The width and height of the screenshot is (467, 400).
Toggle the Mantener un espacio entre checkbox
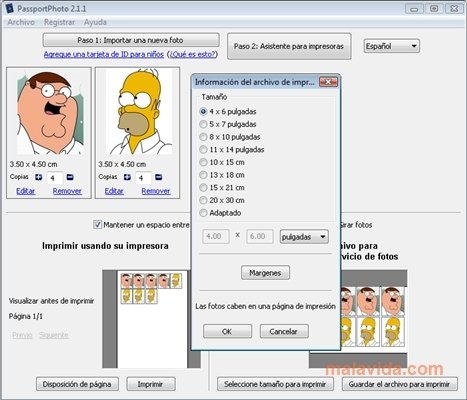coord(97,225)
